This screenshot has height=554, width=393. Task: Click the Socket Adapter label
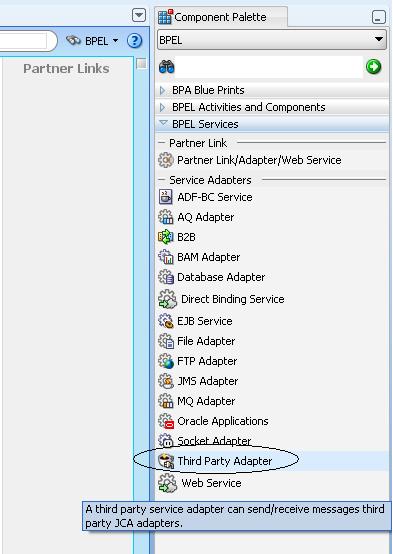[214, 441]
